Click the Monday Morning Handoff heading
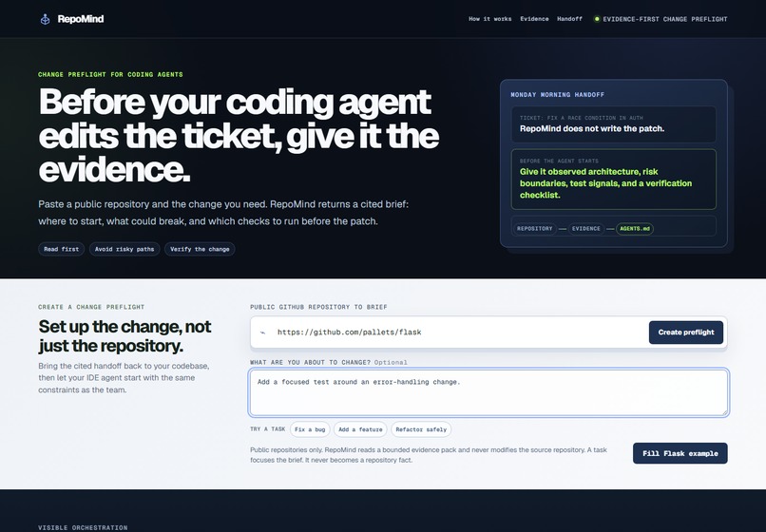766x532 pixels. [x=558, y=95]
